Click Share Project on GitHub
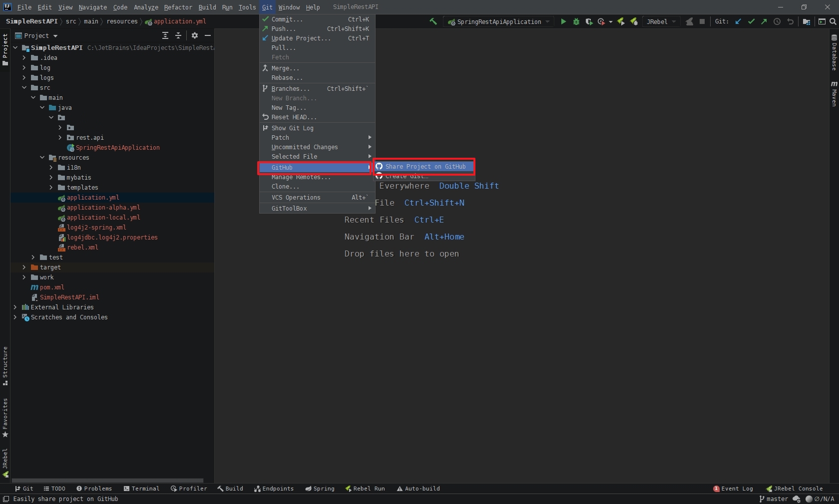 coord(424,167)
